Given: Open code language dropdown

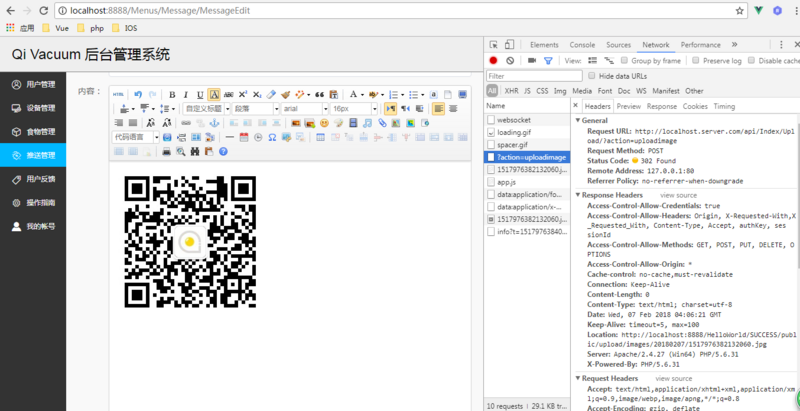Looking at the screenshot, I should point(136,137).
